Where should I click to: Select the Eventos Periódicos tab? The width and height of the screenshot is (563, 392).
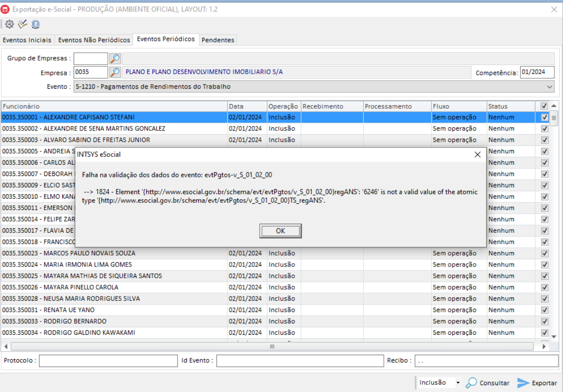point(166,39)
